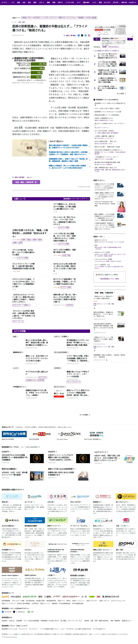Open the 中学受験サポート logo tile

pos(12,544)
